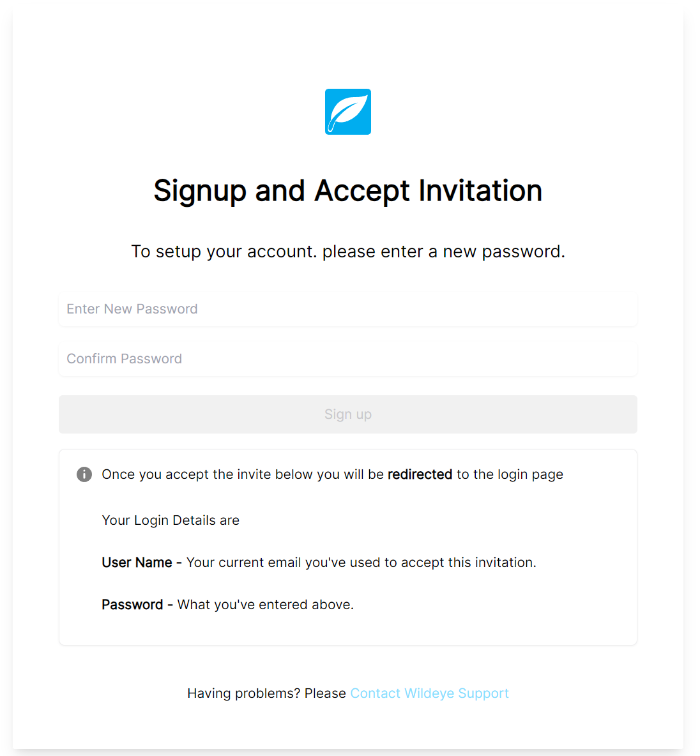Image resolution: width=700 pixels, height=756 pixels.
Task: Click the dark info badge next to redirect notice
Action: coord(84,474)
